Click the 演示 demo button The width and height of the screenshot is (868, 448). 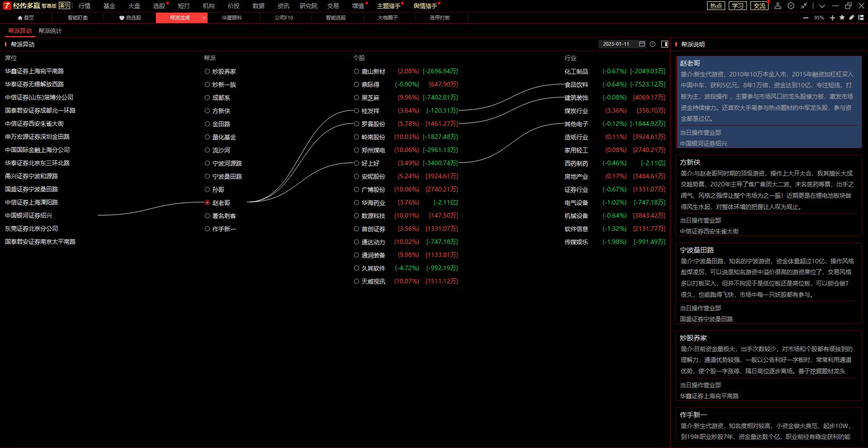[65, 5]
